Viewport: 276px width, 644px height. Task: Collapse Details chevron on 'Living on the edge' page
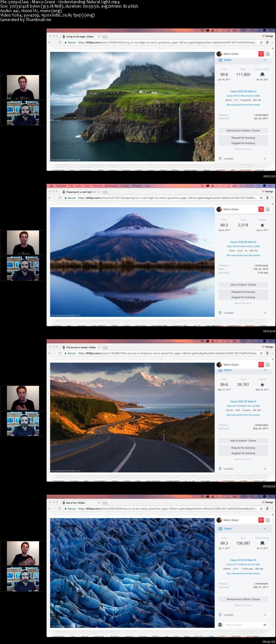point(265,60)
